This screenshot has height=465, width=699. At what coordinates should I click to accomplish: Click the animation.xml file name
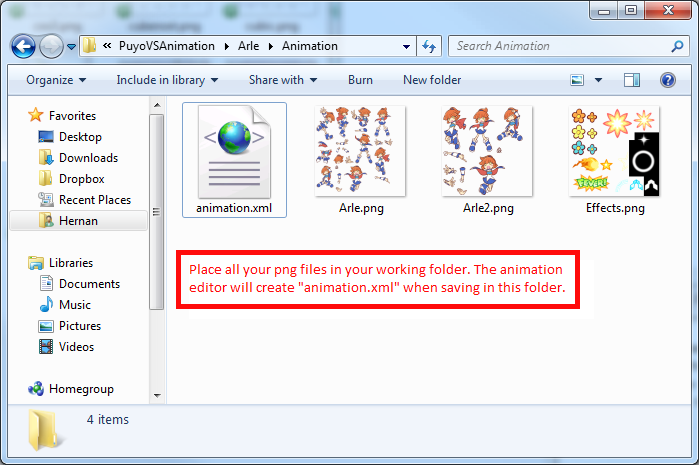[x=234, y=208]
